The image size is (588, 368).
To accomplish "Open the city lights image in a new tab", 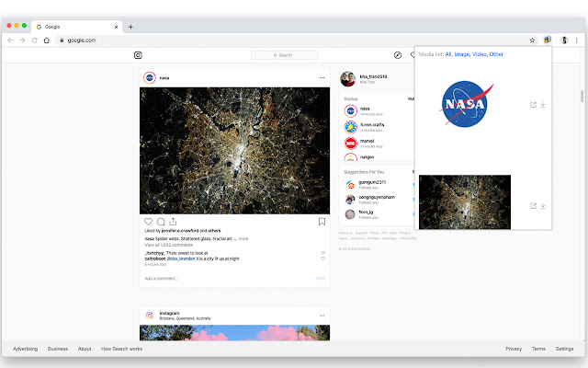I will [533, 206].
